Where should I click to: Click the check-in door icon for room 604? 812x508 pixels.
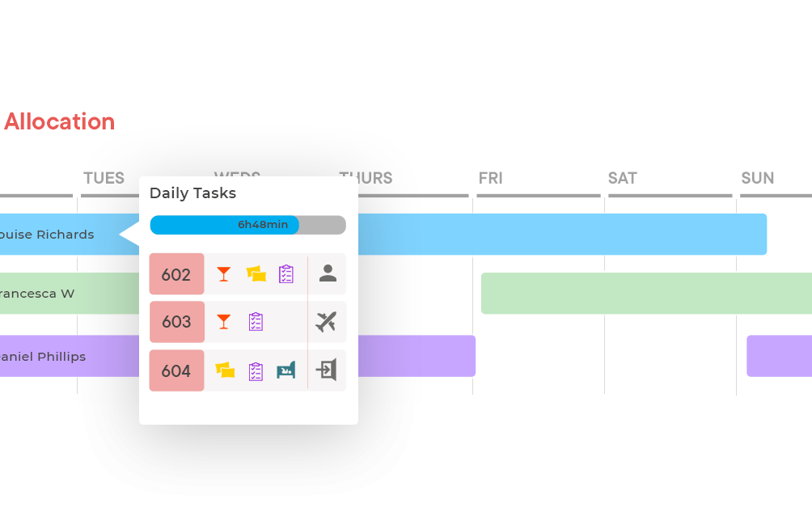tap(326, 370)
